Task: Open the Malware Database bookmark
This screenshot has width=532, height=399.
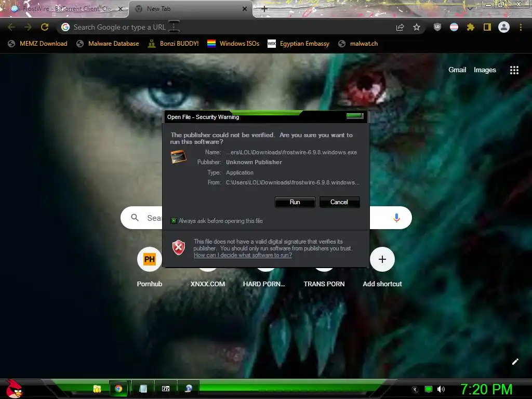Action: (x=108, y=44)
